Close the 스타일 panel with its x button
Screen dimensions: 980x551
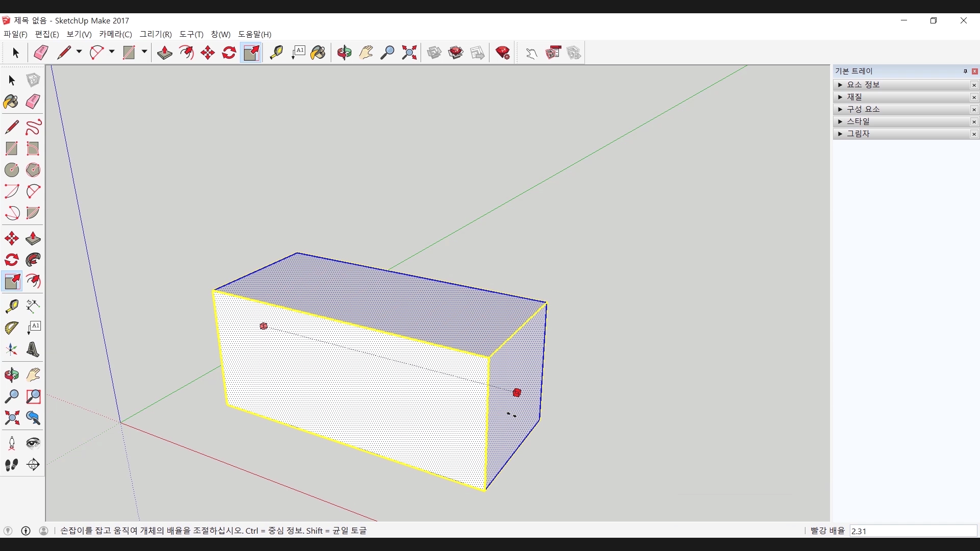974,122
